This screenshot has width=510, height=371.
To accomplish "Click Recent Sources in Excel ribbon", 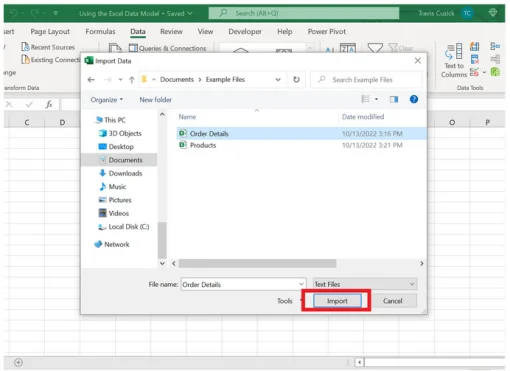I will tap(48, 47).
